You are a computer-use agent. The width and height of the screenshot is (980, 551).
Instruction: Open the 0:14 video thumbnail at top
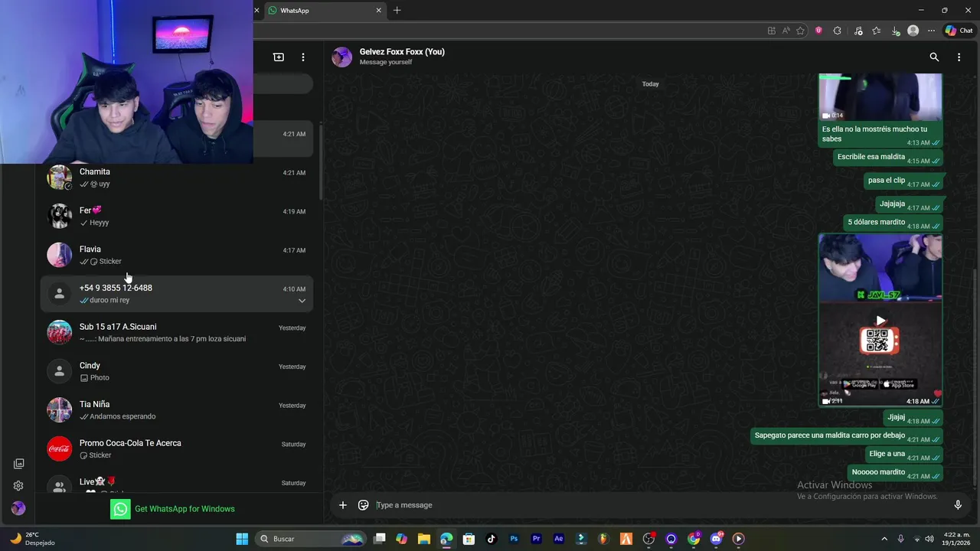coord(880,96)
